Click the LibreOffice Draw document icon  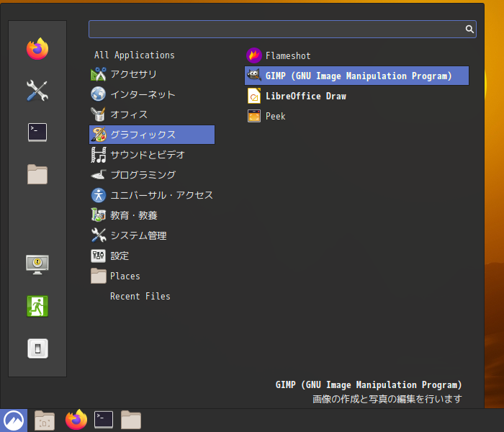254,96
